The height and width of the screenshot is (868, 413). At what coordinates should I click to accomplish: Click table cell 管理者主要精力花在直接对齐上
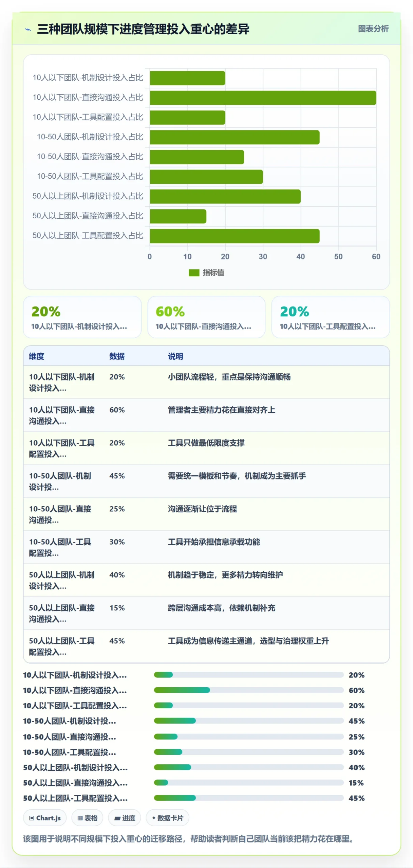tap(221, 410)
